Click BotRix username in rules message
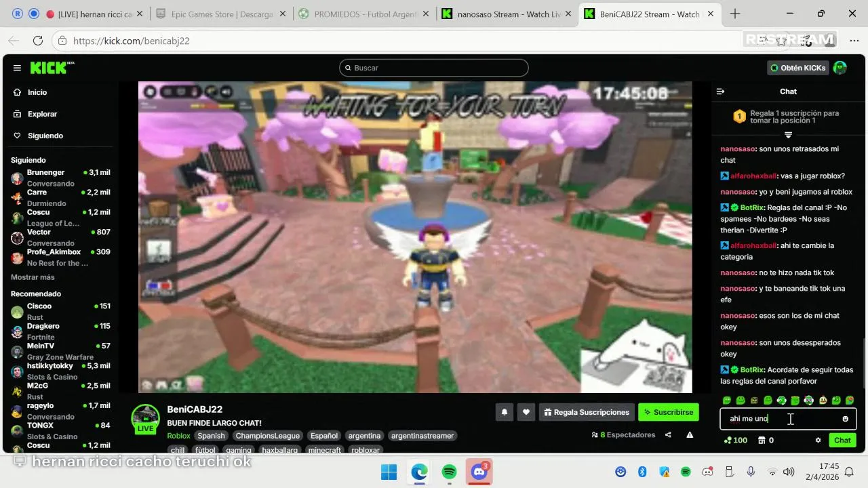The image size is (868, 488). (x=752, y=207)
